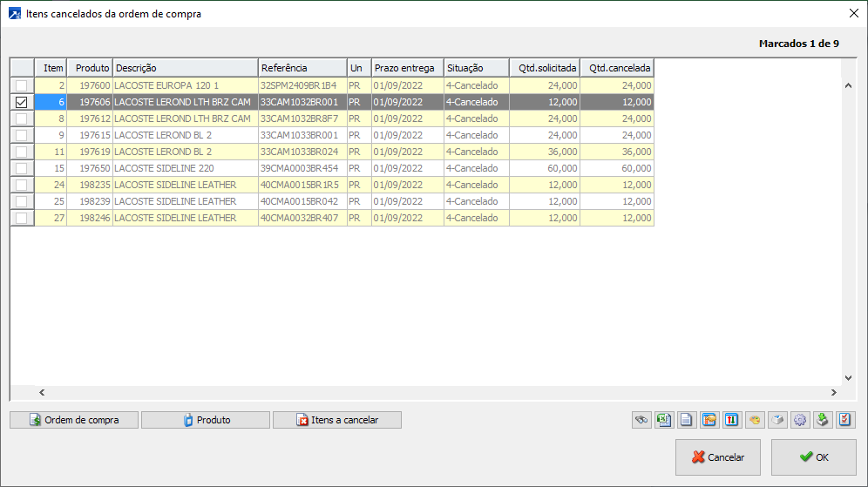Screen dimensions: 868x487
Task: Uncheck the checkbox for item 6
Action: tap(22, 102)
